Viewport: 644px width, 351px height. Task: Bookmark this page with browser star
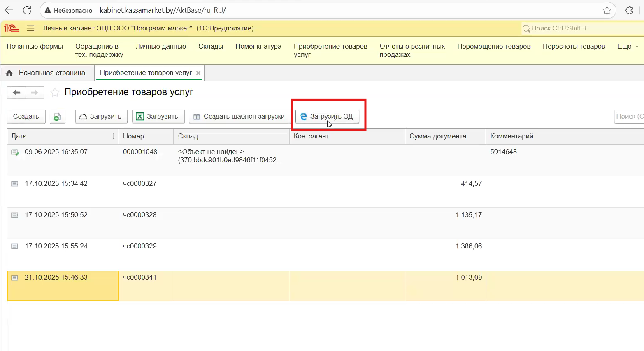pyautogui.click(x=607, y=10)
